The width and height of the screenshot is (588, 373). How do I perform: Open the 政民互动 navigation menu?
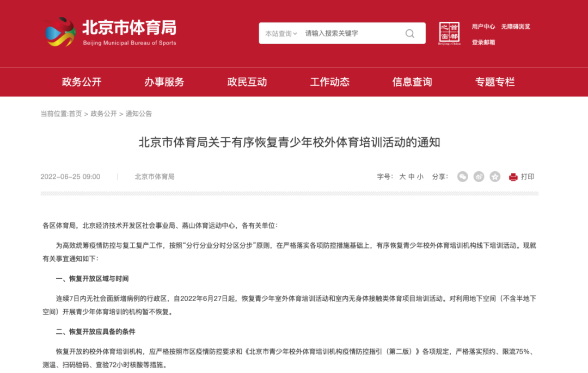[247, 82]
